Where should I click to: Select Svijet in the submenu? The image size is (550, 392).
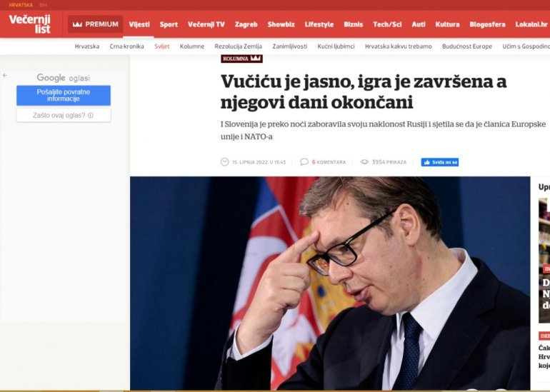coord(161,46)
